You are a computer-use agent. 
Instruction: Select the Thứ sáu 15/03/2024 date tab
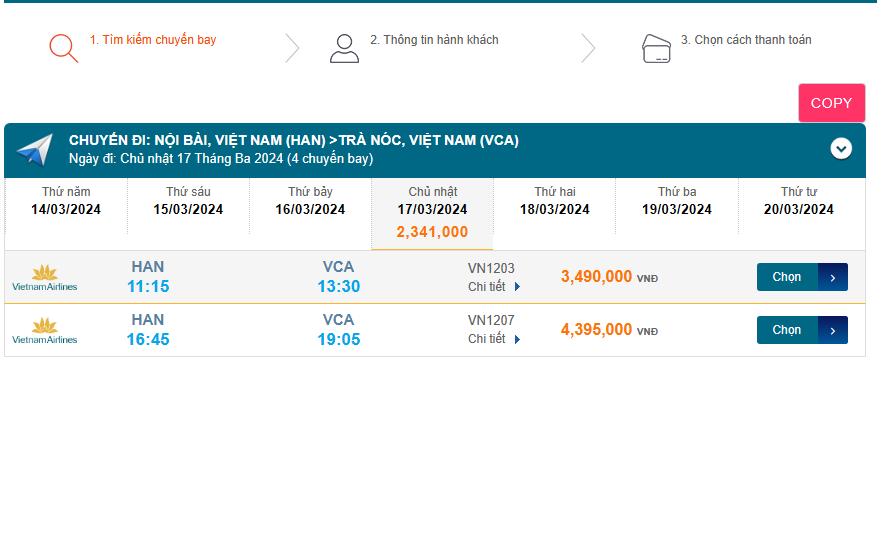pyautogui.click(x=188, y=201)
